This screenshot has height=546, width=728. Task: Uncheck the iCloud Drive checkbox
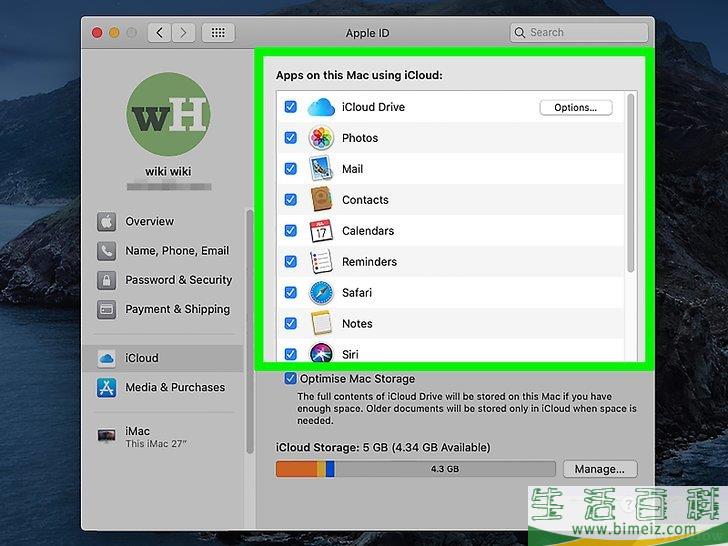tap(291, 107)
